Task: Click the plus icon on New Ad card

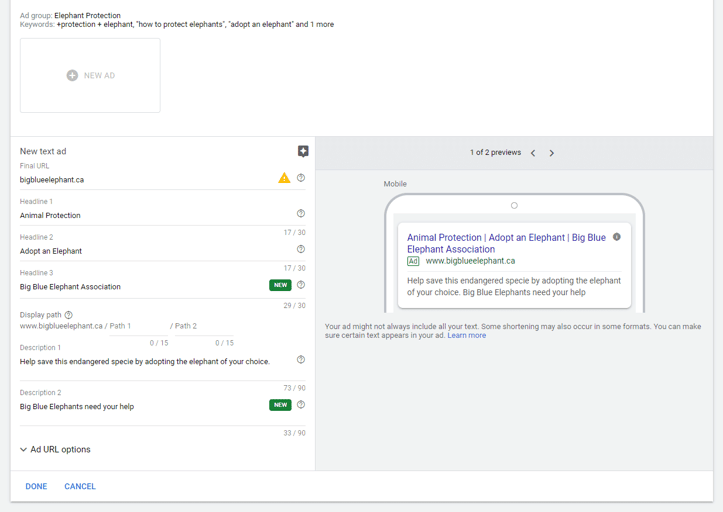Action: click(72, 76)
